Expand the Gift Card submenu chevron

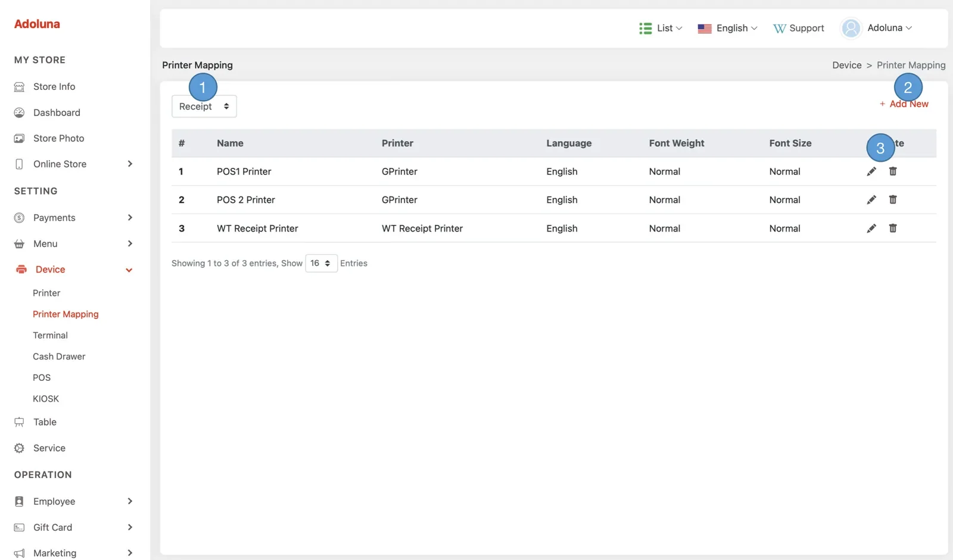click(130, 527)
